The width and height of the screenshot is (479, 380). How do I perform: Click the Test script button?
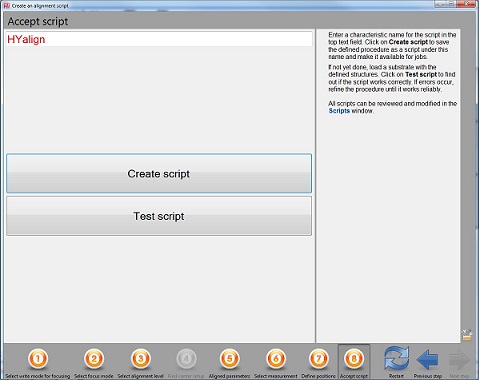pos(159,216)
